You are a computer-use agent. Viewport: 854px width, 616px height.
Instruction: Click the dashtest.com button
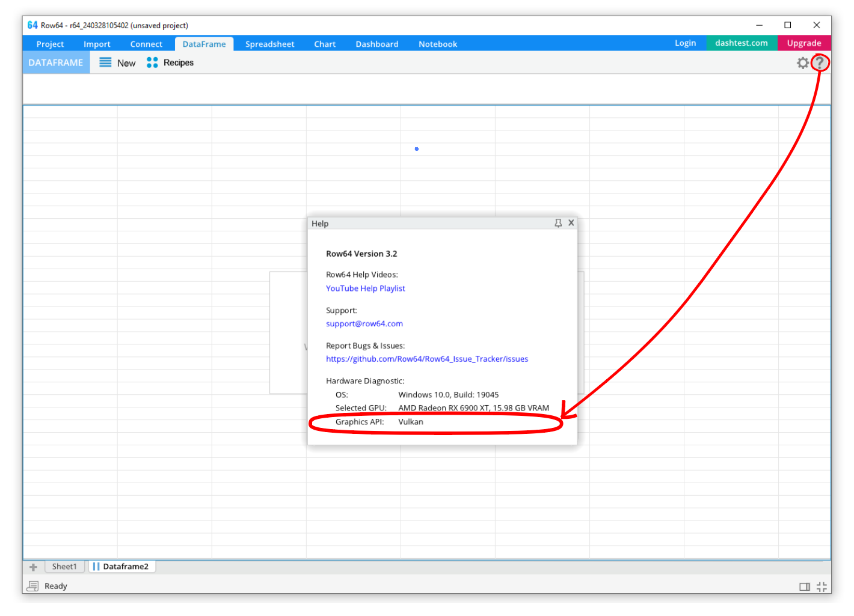[x=742, y=43]
